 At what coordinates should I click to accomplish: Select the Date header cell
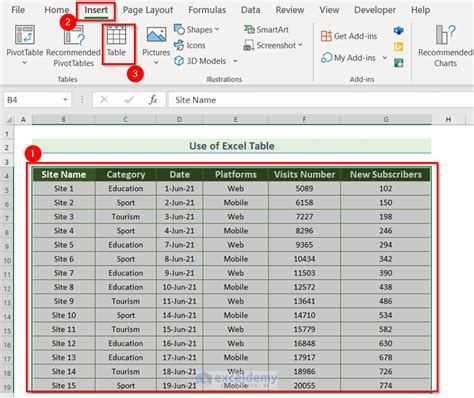pos(179,174)
